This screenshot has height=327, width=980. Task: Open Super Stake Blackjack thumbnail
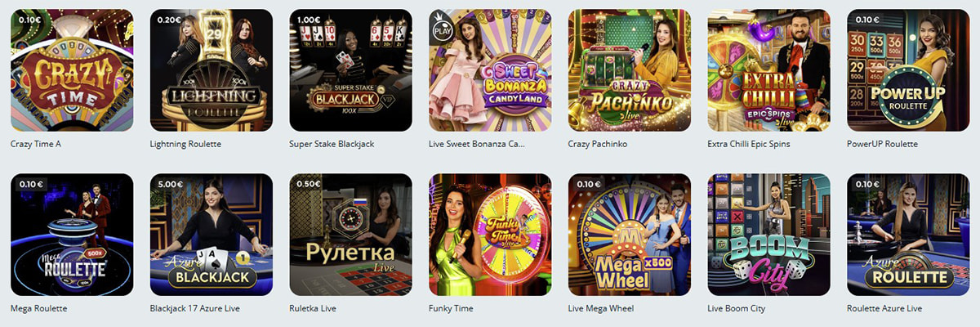(x=350, y=70)
